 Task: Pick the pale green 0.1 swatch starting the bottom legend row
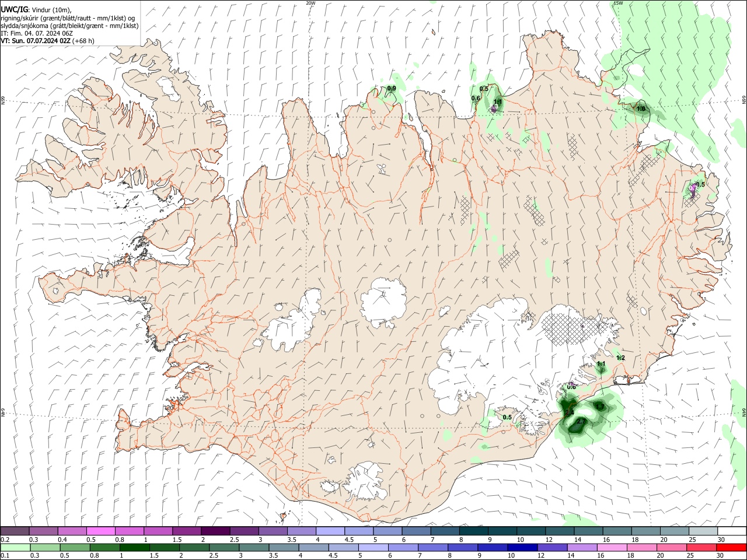(x=15, y=547)
